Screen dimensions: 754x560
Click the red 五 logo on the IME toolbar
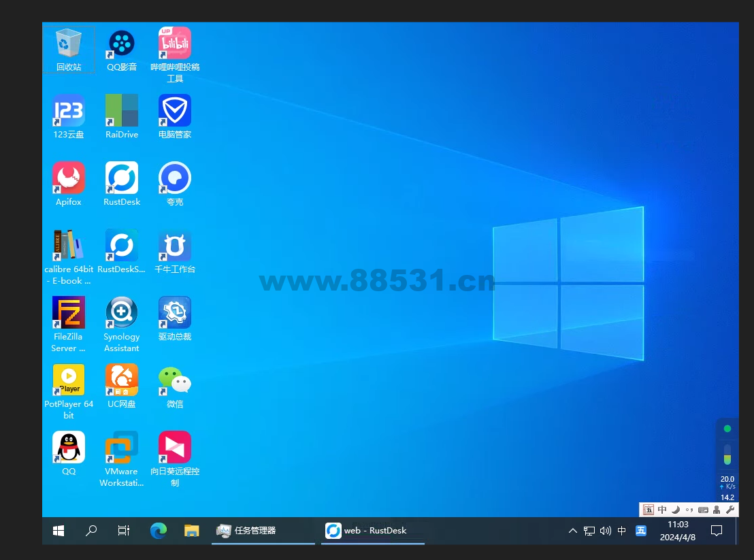(649, 510)
